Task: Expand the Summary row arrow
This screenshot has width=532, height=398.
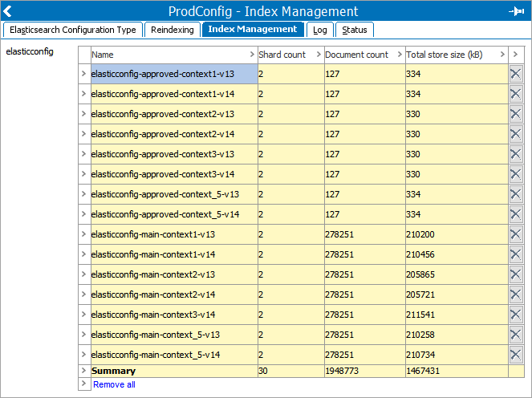Action: pos(84,371)
